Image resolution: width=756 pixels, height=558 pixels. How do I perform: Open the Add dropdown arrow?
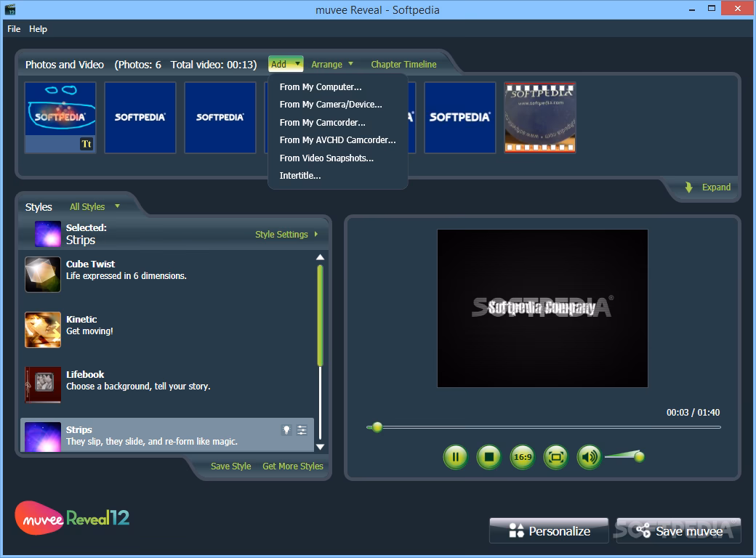297,64
